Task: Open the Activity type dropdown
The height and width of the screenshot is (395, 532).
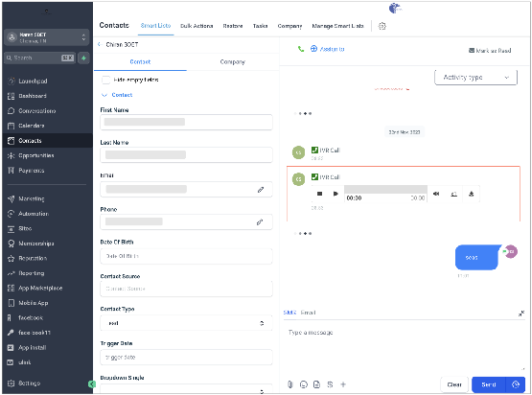Action: click(x=475, y=78)
